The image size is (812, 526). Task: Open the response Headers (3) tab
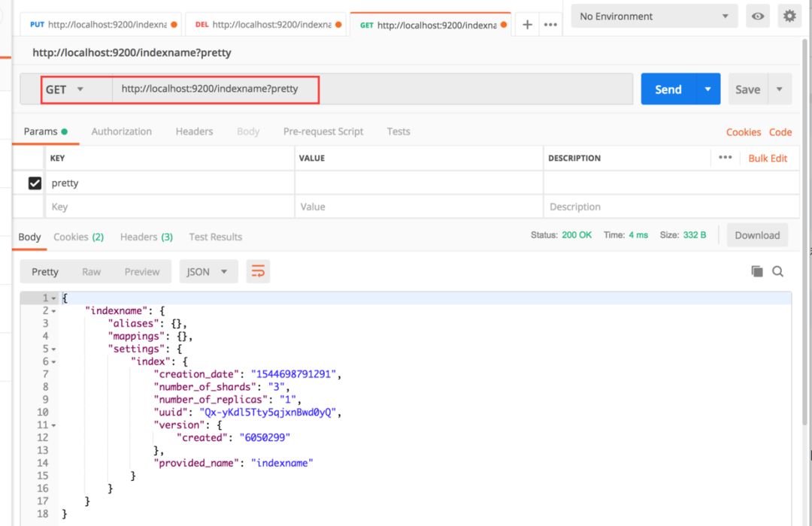147,237
